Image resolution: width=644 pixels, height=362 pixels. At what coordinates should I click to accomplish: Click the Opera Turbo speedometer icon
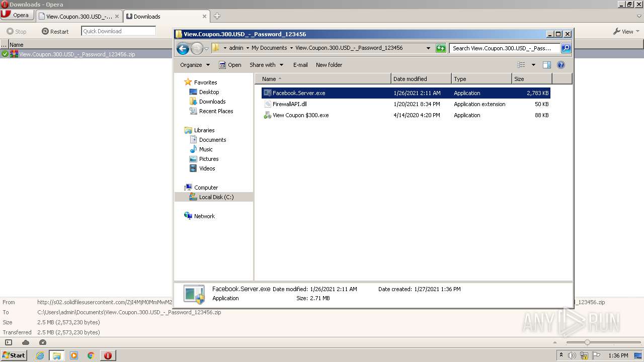tap(43, 342)
